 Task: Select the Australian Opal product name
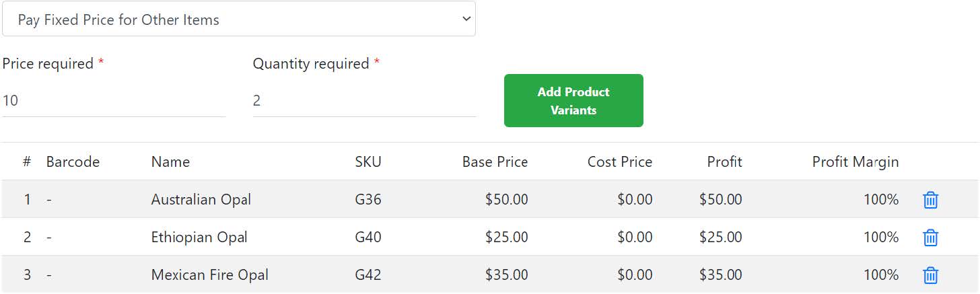201,200
